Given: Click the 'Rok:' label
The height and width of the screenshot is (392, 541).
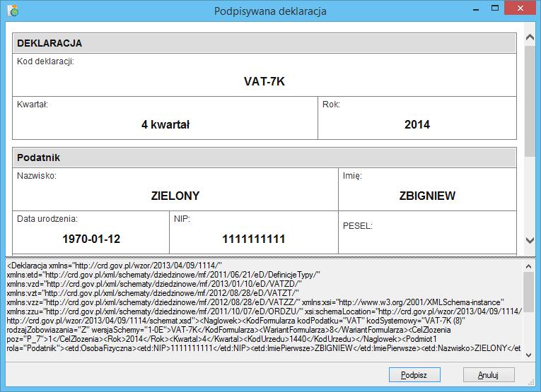Looking at the screenshot, I should [331, 105].
